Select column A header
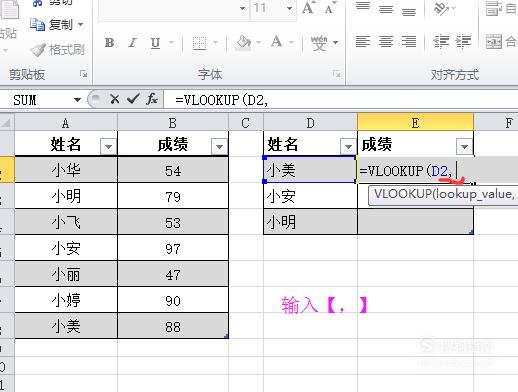The image size is (518, 392). [66, 123]
